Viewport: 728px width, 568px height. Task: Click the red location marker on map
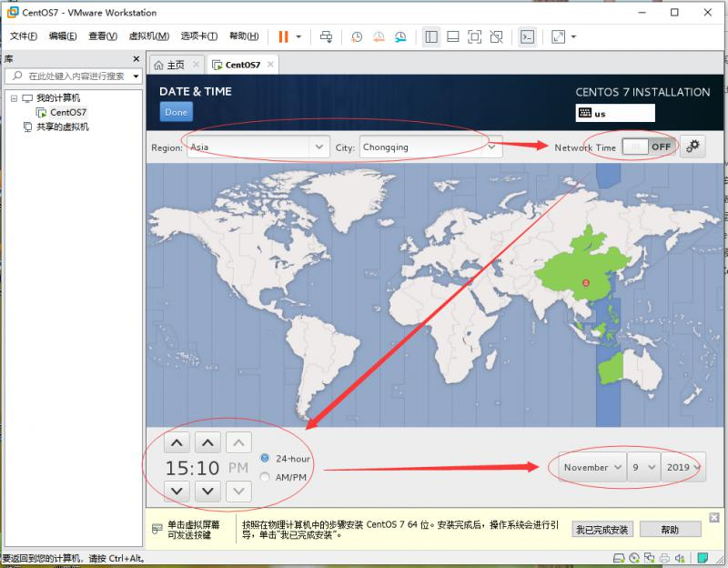586,282
